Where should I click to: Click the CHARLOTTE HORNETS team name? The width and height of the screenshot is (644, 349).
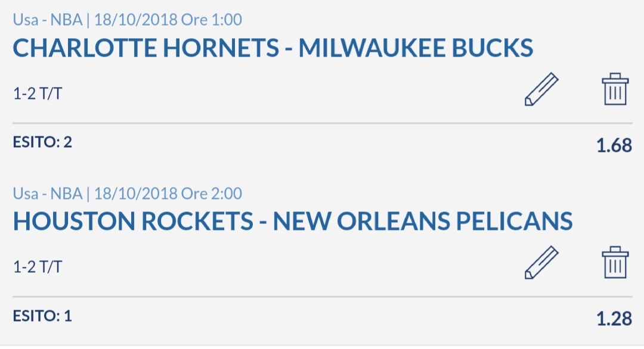coord(146,48)
